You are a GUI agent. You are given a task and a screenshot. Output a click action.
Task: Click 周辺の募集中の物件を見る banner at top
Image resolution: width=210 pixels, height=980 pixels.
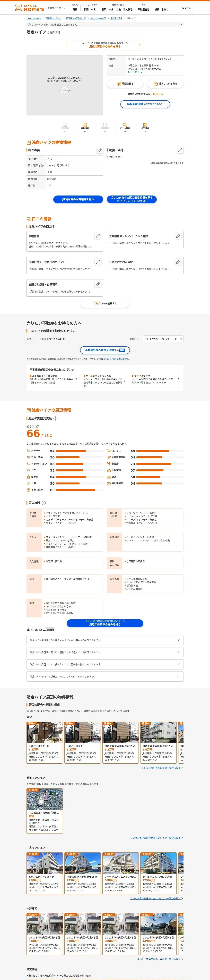[105, 45]
